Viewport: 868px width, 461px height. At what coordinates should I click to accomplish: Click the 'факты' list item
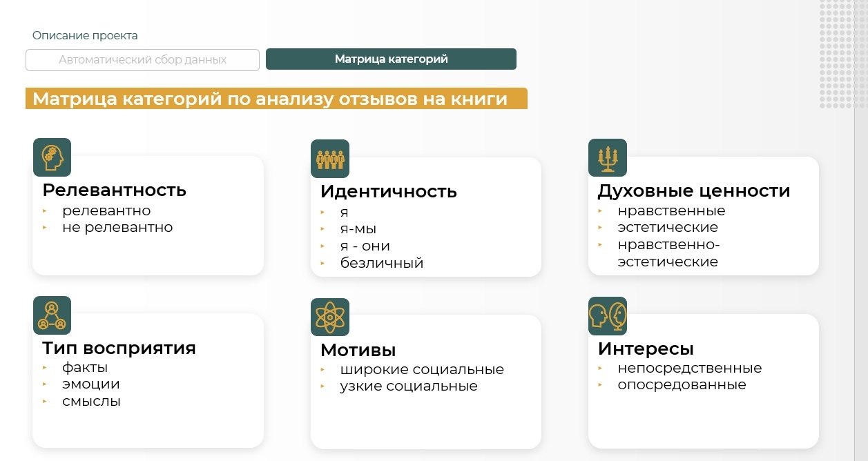(x=85, y=368)
